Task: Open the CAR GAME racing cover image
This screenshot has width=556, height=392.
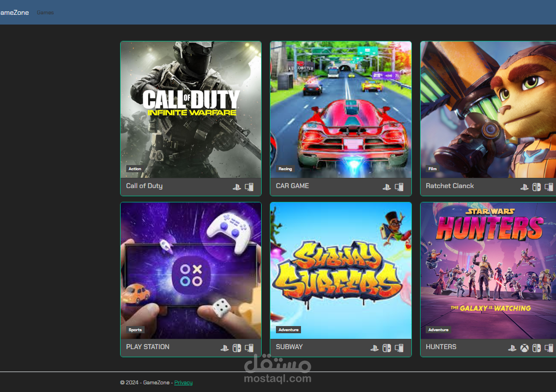Action: pyautogui.click(x=341, y=109)
